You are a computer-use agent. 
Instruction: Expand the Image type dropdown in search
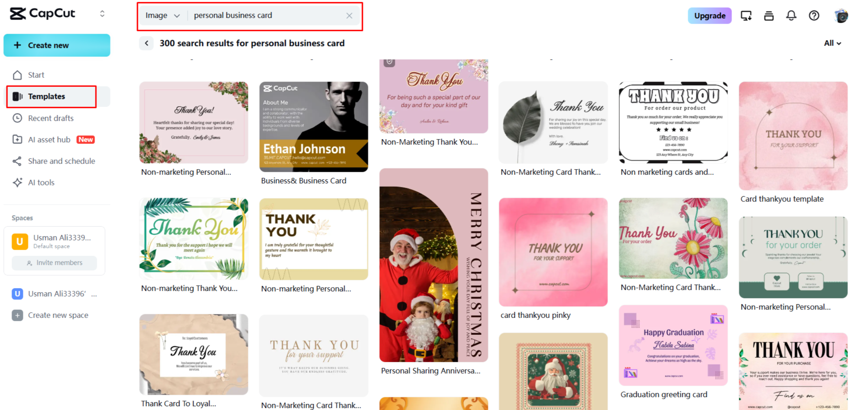[x=163, y=16]
